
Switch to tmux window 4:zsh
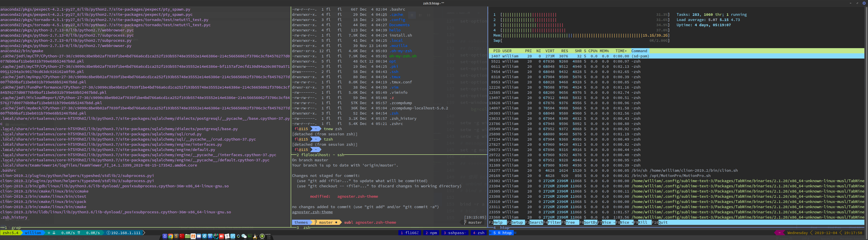[478, 233]
